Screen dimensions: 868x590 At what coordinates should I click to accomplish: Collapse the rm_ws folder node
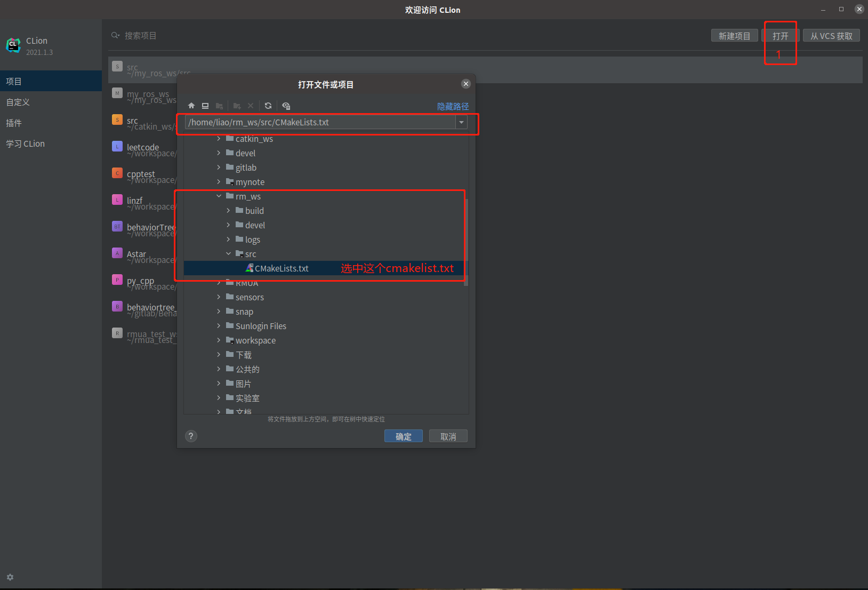(219, 196)
